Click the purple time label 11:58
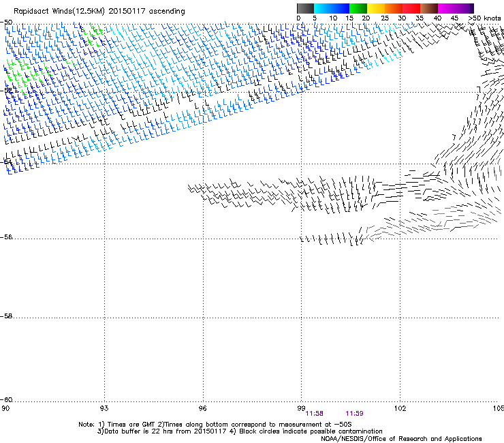Viewport: 504px width, 443px height. [314, 414]
